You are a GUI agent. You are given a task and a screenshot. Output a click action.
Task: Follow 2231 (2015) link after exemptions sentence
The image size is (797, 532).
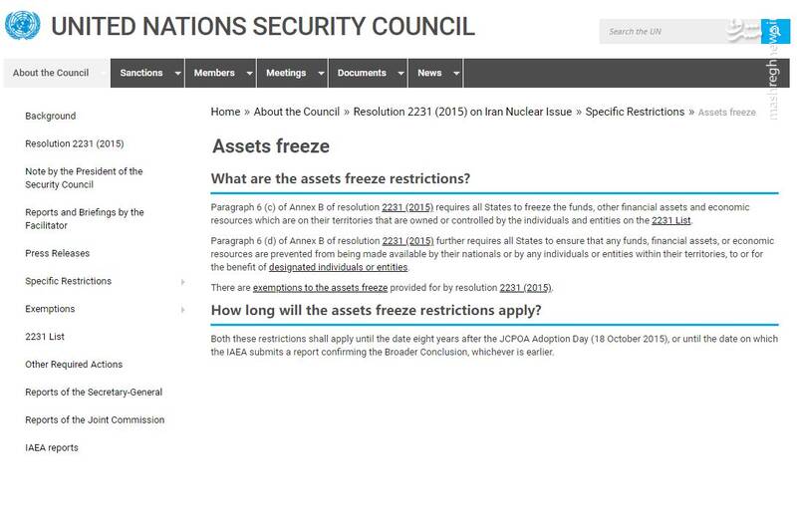click(x=526, y=288)
